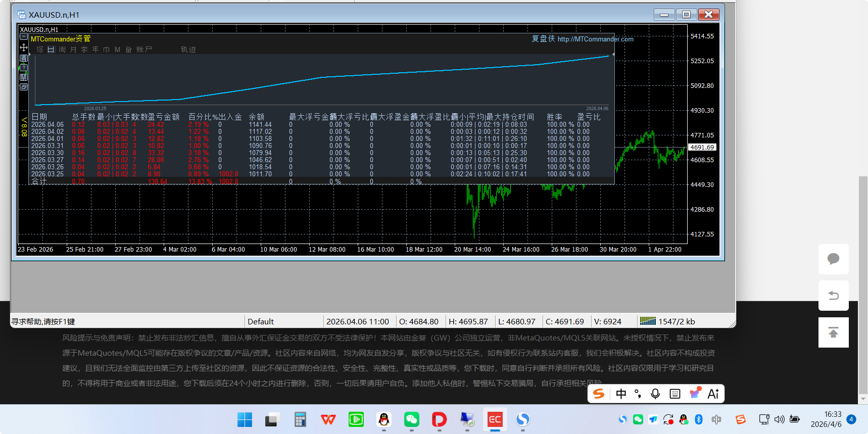Switch to the 周 weekly tab
The image size is (868, 434).
(62, 50)
